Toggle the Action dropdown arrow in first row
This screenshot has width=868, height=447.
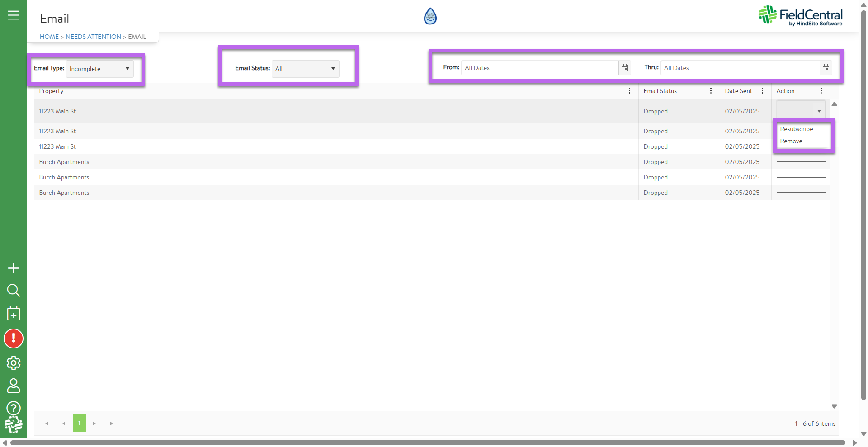point(819,111)
